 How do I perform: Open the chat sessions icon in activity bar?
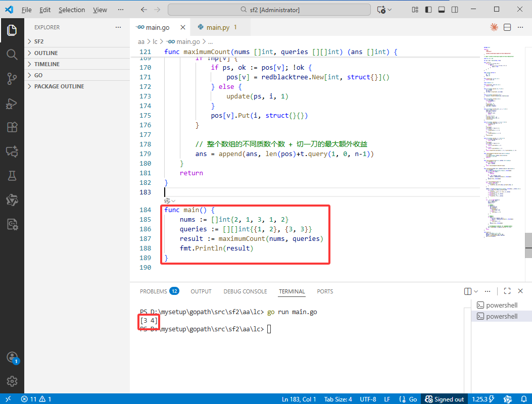pyautogui.click(x=12, y=151)
